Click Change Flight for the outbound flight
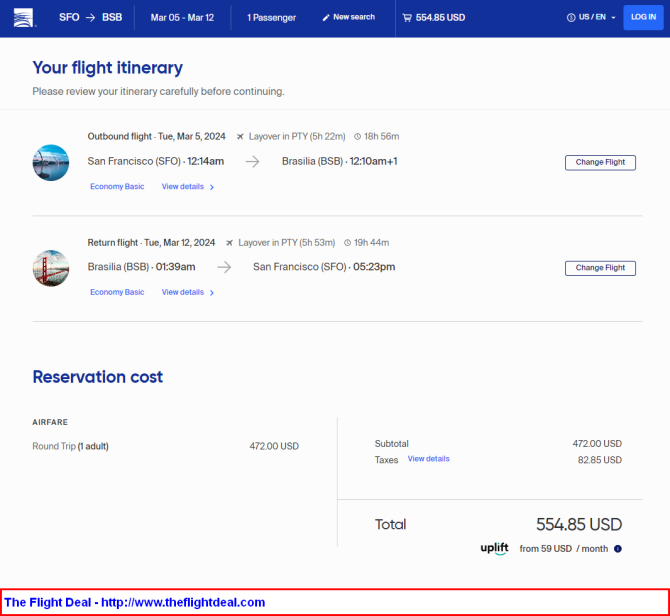670x616 pixels. 600,162
